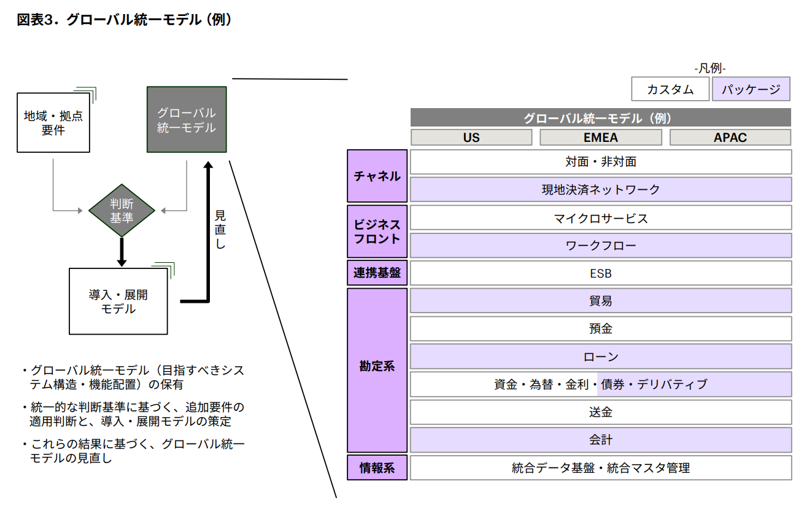Select the EMEA region column header
Image resolution: width=812 pixels, height=511 pixels.
click(600, 137)
